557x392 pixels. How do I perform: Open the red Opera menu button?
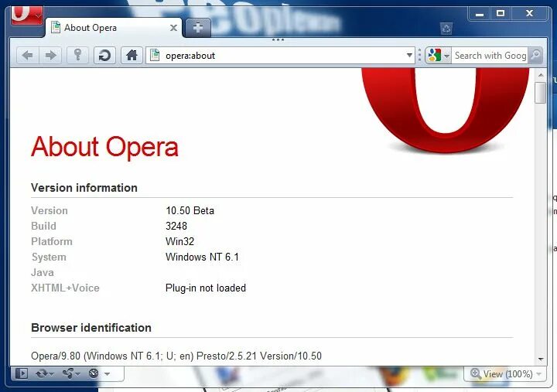(x=26, y=15)
